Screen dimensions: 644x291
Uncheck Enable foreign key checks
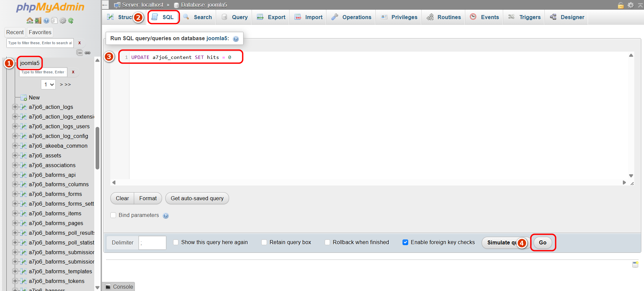[x=406, y=242]
